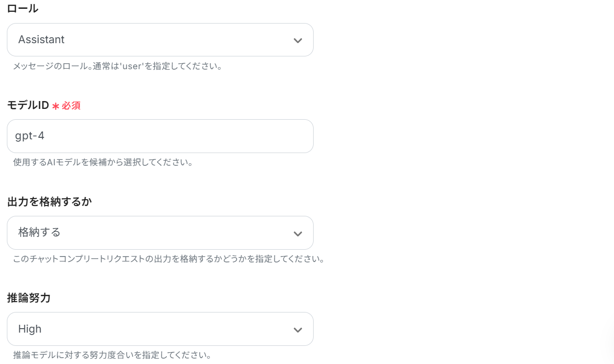This screenshot has height=364, width=614.
Task: Click the chevron arrow in the ロール dropdown
Action: coord(297,40)
